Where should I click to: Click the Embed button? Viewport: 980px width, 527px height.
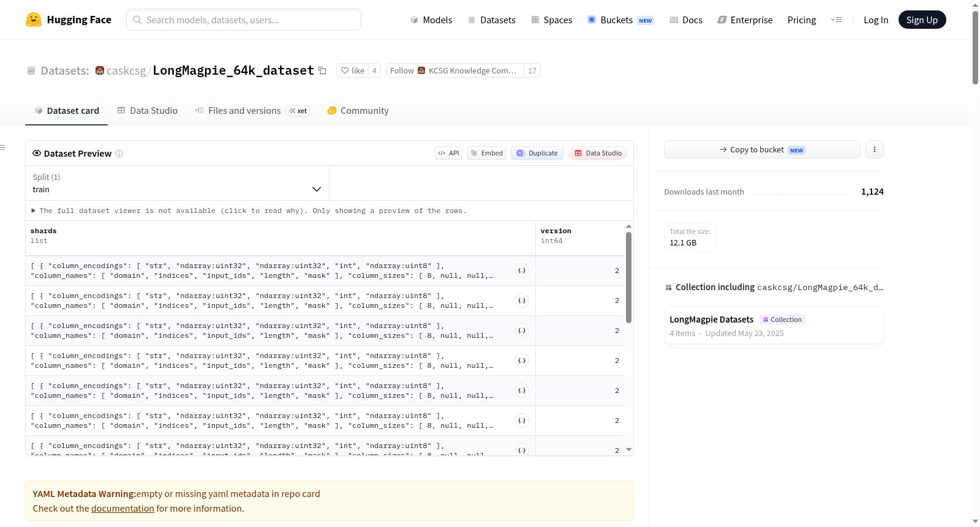pos(487,153)
